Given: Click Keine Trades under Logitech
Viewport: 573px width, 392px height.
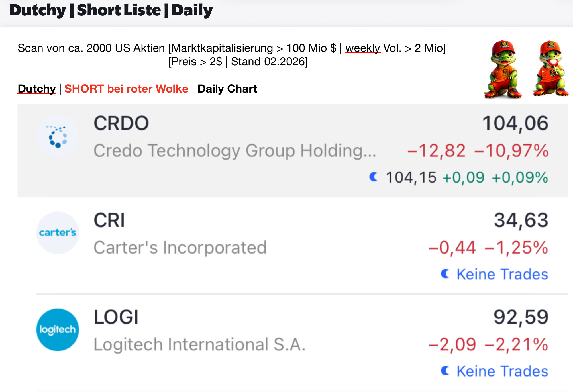Looking at the screenshot, I should coord(502,371).
